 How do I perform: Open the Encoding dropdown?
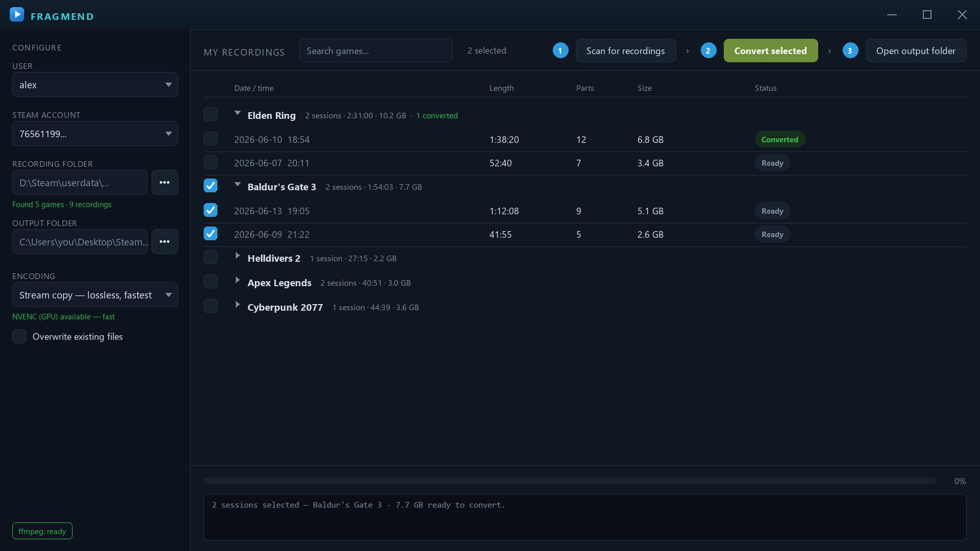95,295
